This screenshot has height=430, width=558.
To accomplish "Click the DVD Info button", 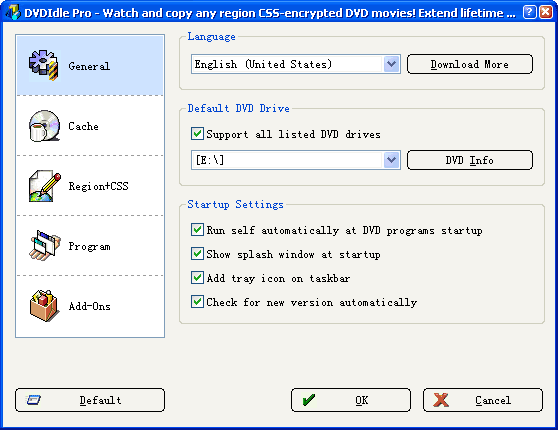I will click(470, 160).
